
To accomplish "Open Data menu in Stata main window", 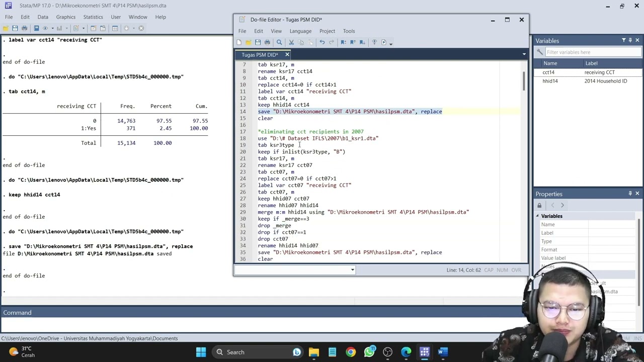I will tap(43, 17).
